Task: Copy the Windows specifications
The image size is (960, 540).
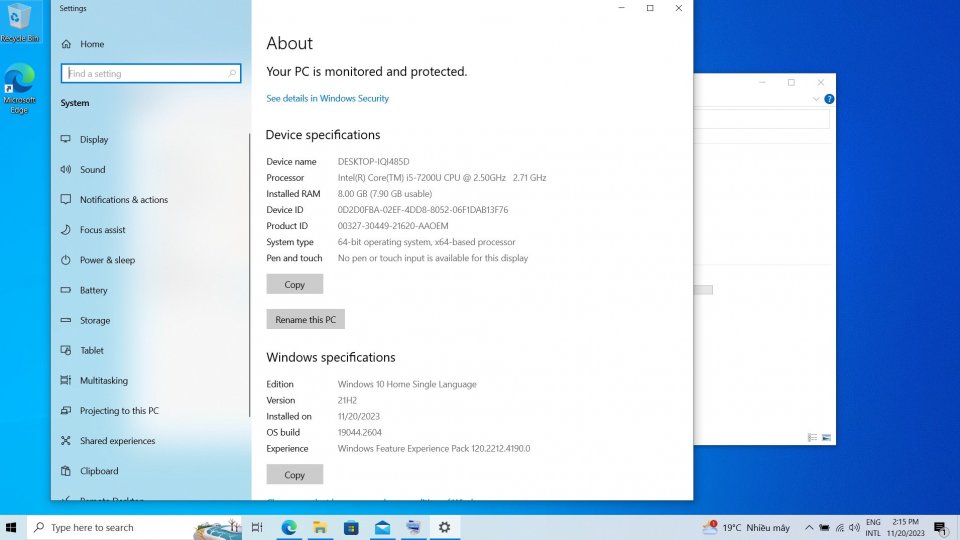Action: pos(294,475)
